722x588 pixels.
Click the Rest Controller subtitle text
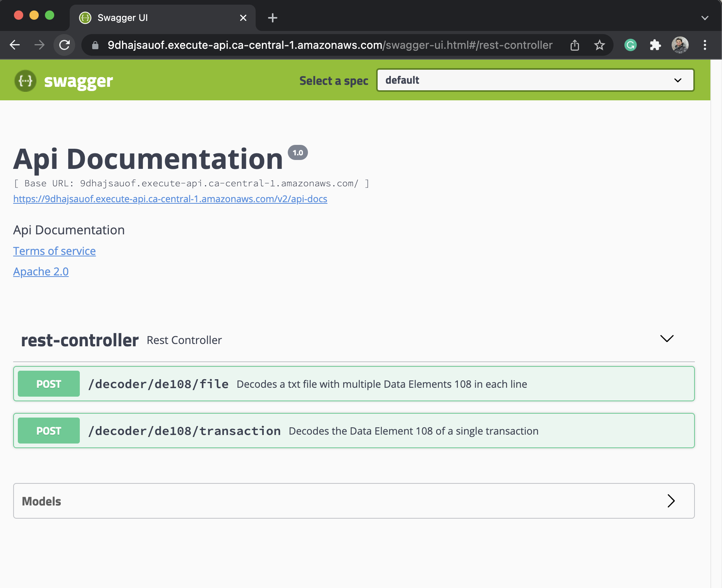(x=184, y=340)
